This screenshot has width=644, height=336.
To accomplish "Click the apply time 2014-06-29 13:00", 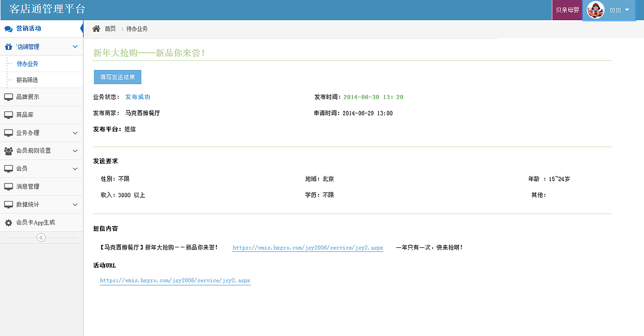I will pyautogui.click(x=367, y=113).
